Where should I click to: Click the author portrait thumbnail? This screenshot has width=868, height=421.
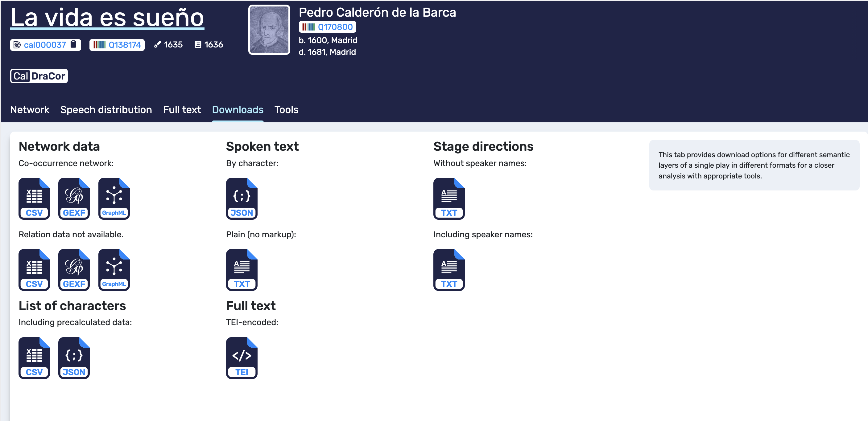(269, 30)
